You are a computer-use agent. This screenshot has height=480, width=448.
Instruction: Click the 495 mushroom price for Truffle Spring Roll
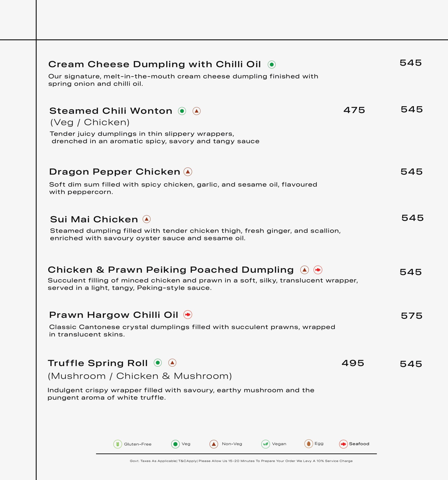coord(353,363)
